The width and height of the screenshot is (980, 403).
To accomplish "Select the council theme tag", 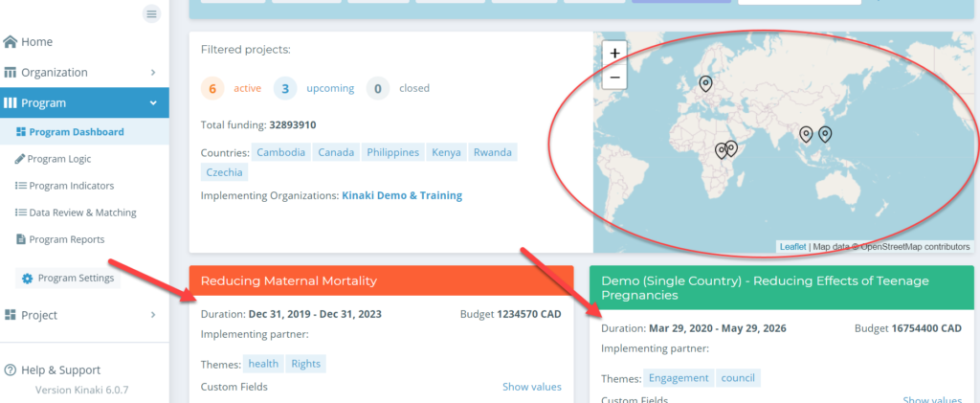I will pos(738,378).
